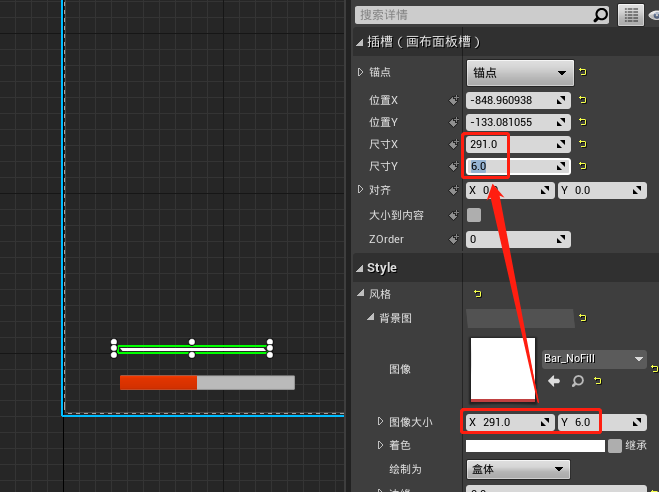Collapse the 背景图 property group
Screen dimensions: 659x492
coord(371,317)
